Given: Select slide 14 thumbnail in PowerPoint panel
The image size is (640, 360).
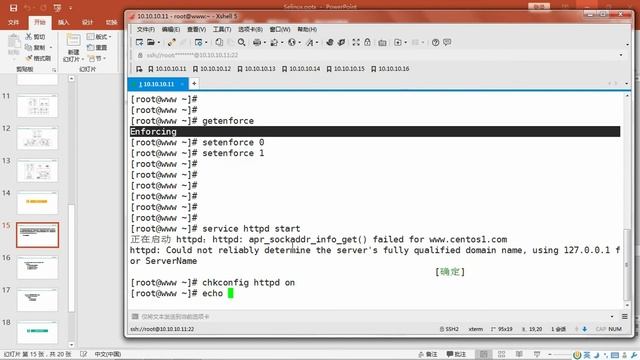Looking at the screenshot, I should point(37,203).
